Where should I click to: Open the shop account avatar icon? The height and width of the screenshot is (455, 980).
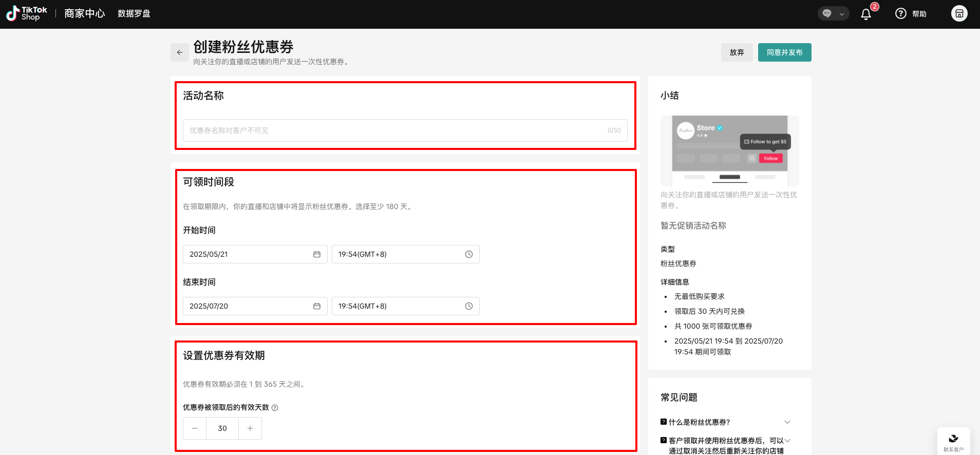tap(959, 13)
